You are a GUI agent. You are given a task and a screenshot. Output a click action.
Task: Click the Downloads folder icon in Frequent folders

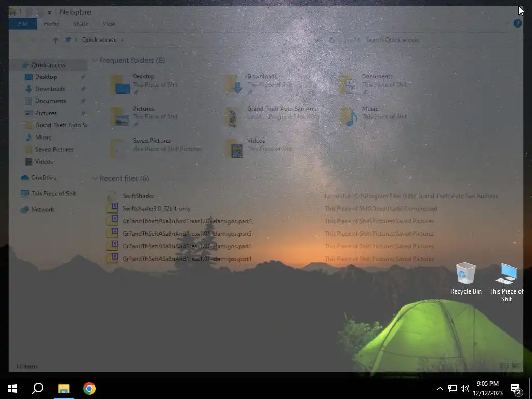[x=235, y=85]
